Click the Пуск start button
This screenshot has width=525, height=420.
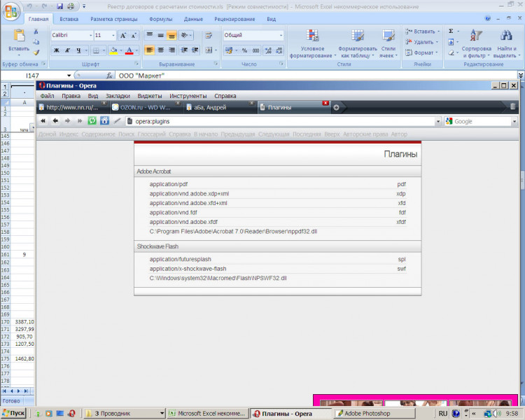[14, 413]
